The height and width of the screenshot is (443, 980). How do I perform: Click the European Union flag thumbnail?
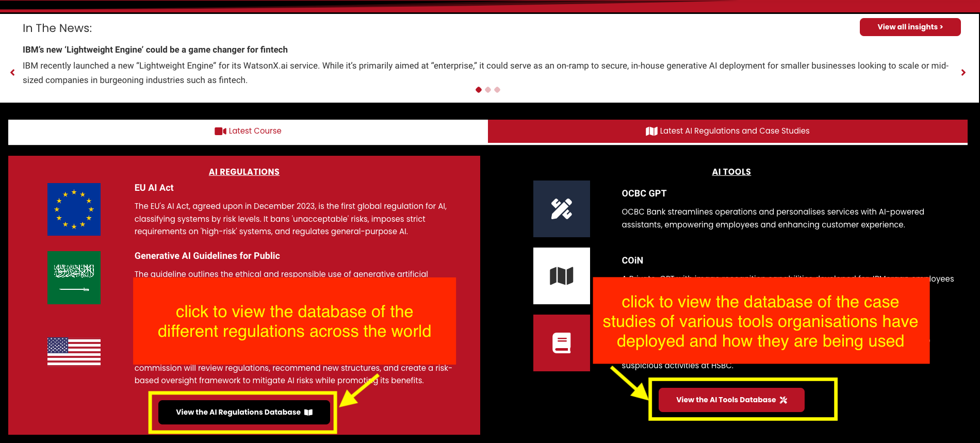click(74, 209)
